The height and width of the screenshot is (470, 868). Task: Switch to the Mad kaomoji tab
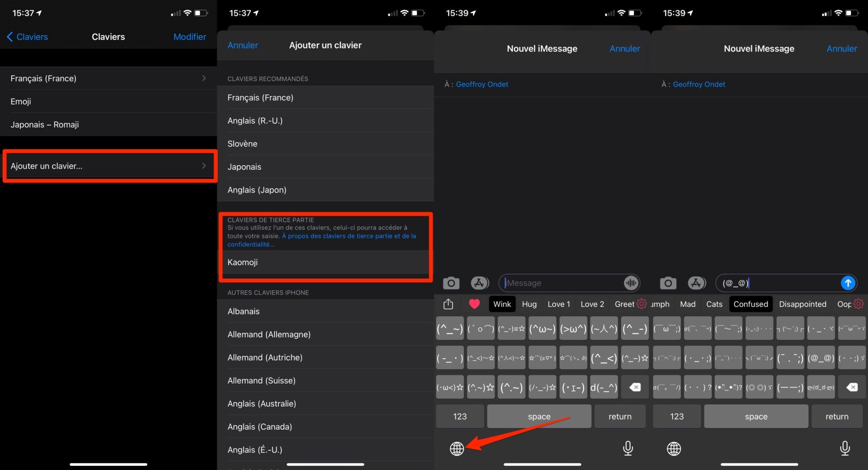click(x=688, y=304)
